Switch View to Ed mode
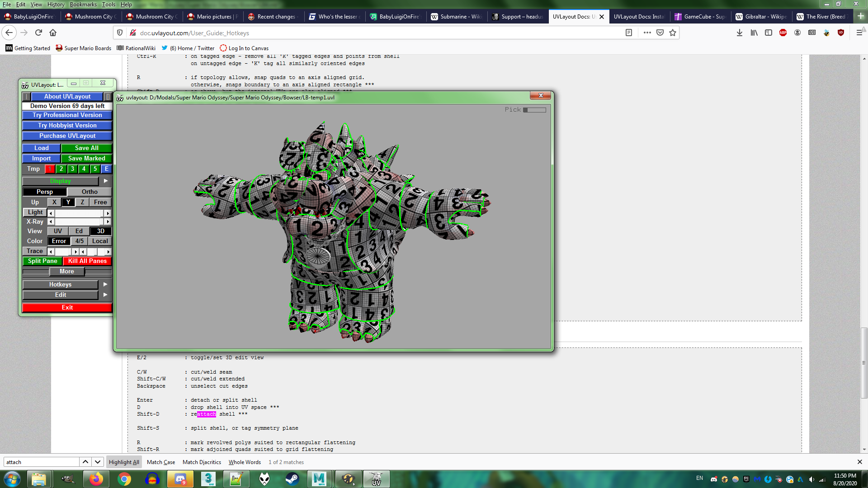Viewport: 868px width, 488px height. [x=79, y=231]
